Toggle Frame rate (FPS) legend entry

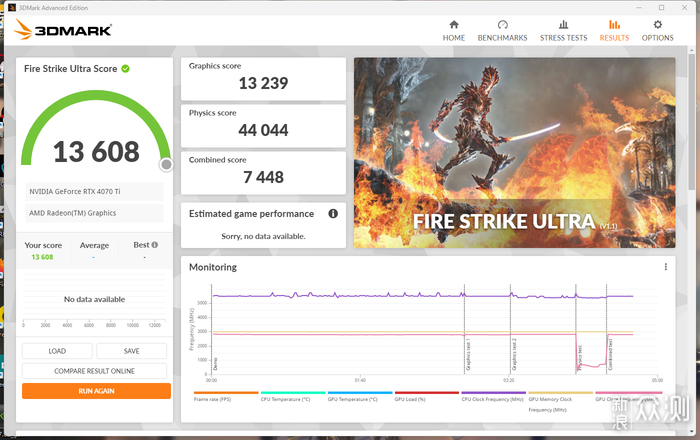pos(226,396)
